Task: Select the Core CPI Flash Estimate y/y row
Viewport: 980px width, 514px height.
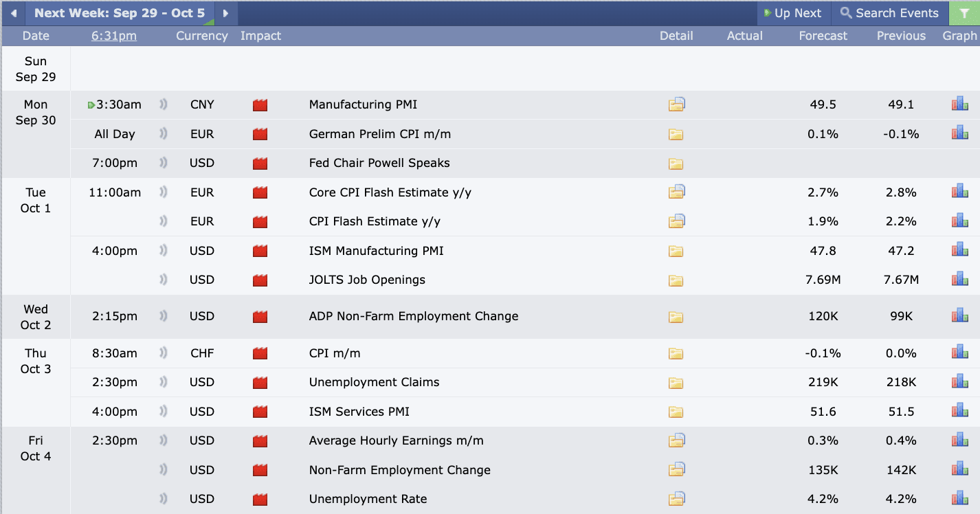Action: (525, 192)
